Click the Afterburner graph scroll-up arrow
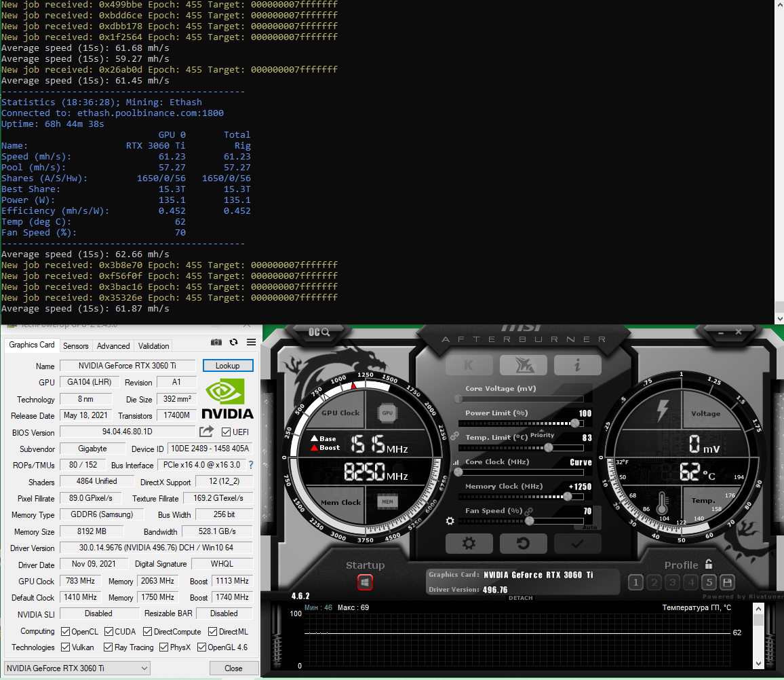Screen dimensions: 784x680 tap(758, 609)
